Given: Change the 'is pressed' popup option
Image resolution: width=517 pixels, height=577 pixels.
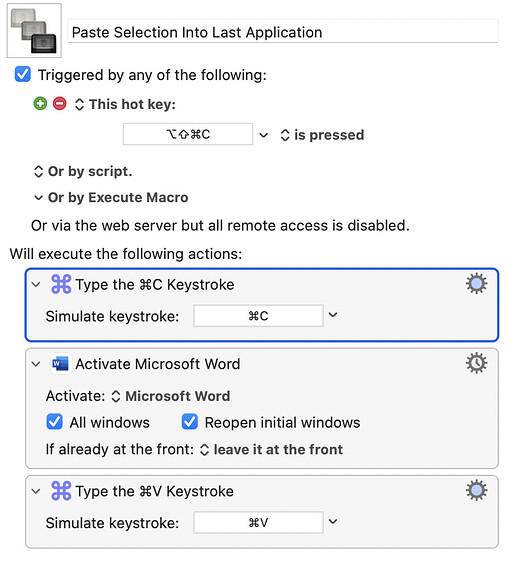Looking at the screenshot, I should (322, 135).
